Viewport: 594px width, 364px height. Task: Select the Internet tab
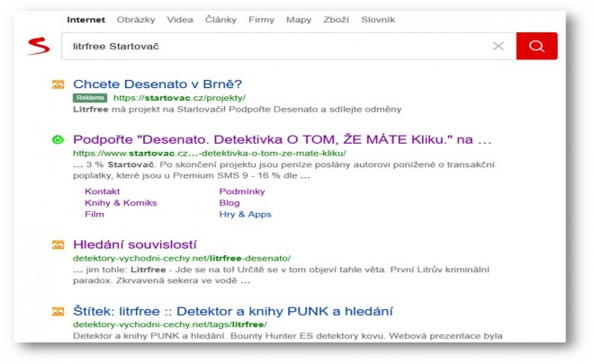[86, 20]
